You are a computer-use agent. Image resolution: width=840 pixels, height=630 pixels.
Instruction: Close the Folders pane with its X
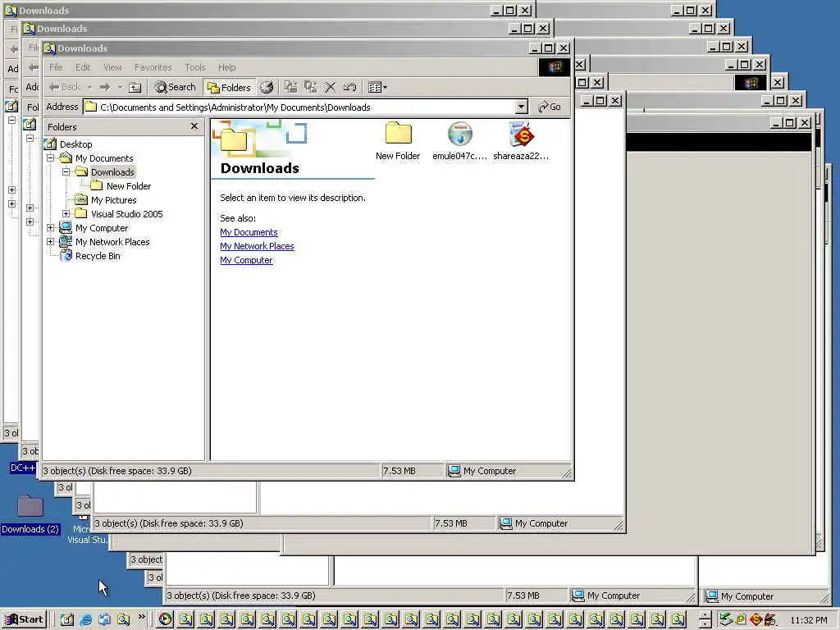coord(194,126)
